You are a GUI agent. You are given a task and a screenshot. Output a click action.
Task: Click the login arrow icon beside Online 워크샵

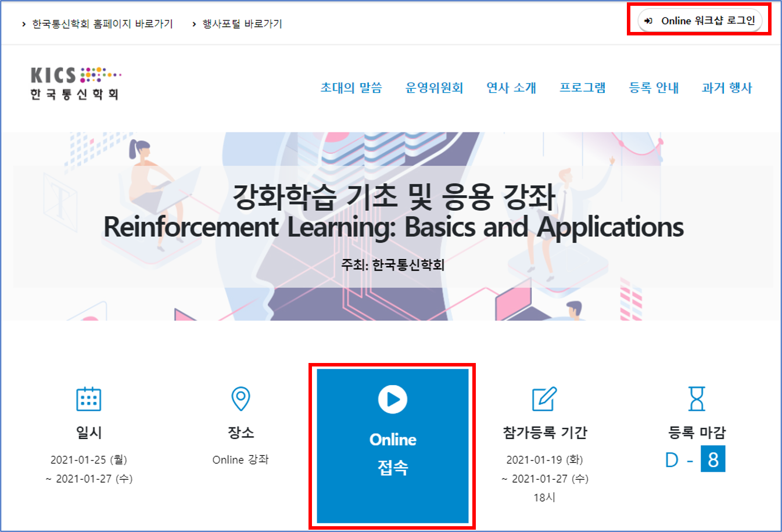pyautogui.click(x=648, y=21)
